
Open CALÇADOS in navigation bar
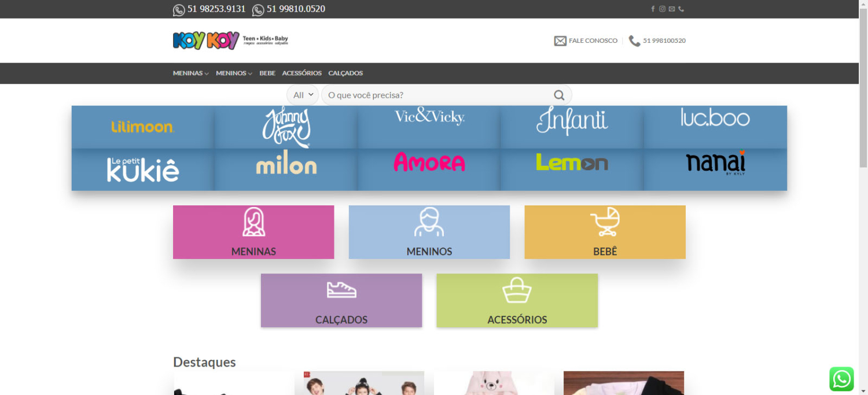(345, 73)
